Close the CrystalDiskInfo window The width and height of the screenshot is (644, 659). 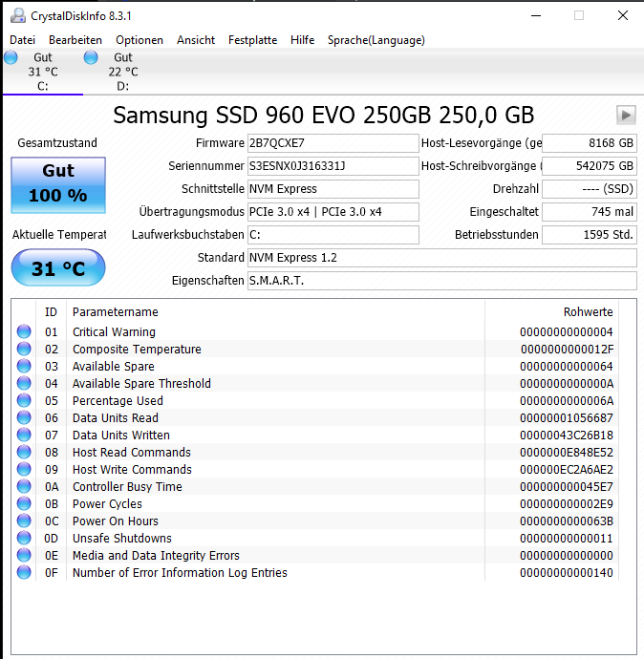tap(623, 16)
